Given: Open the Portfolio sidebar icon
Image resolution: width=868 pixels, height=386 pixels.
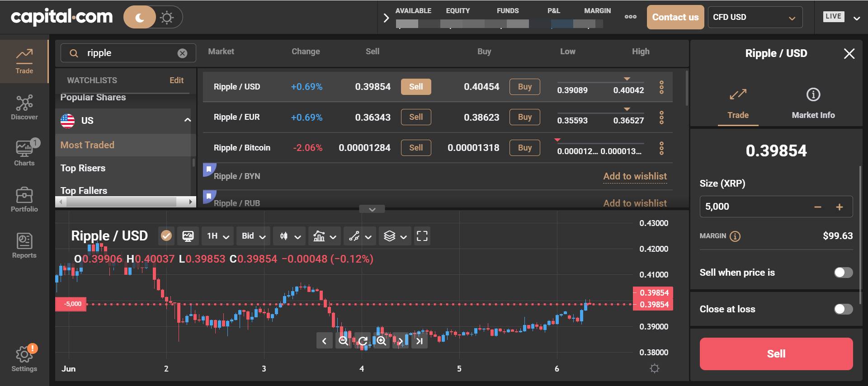Looking at the screenshot, I should tap(24, 199).
